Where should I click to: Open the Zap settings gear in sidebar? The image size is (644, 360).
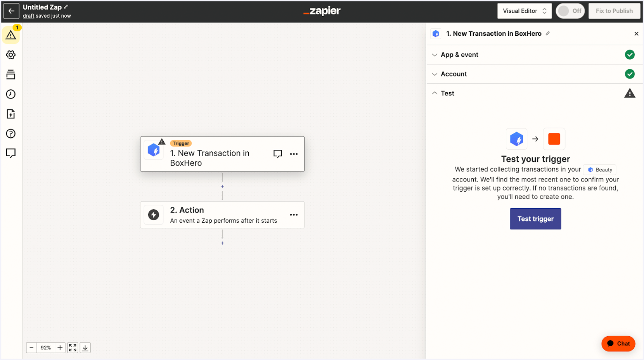tap(11, 55)
